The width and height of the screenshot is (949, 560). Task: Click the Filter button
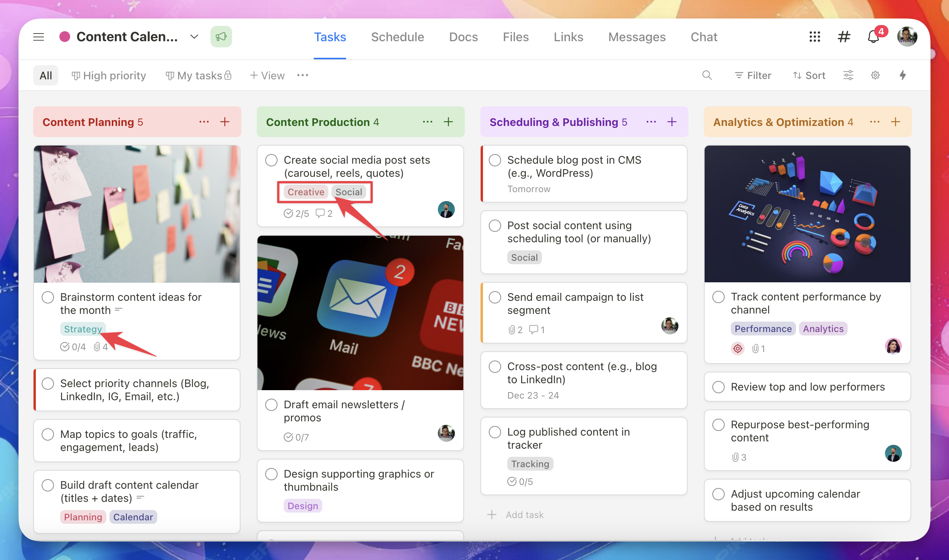(753, 75)
